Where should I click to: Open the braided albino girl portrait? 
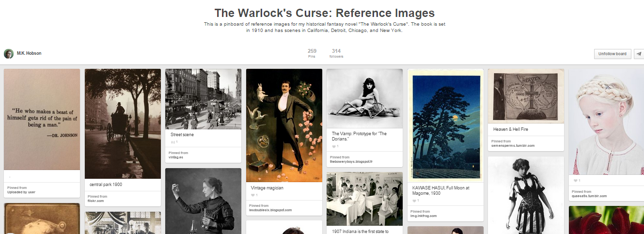(x=606, y=122)
